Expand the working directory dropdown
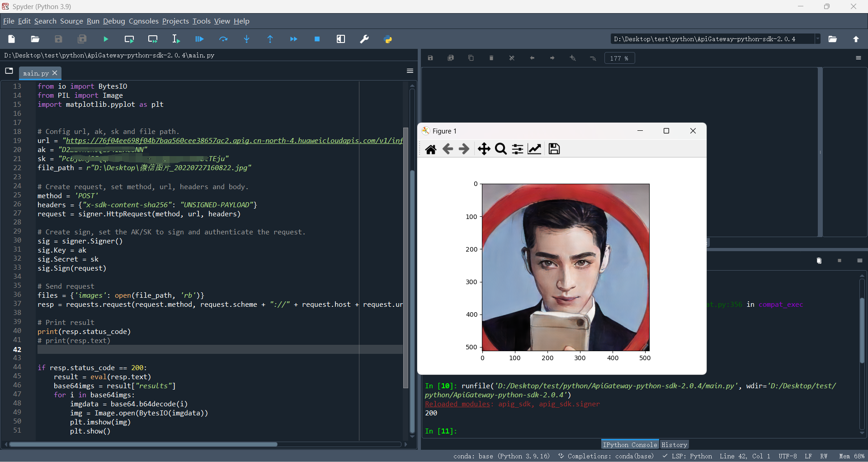This screenshot has width=868, height=462. (817, 39)
